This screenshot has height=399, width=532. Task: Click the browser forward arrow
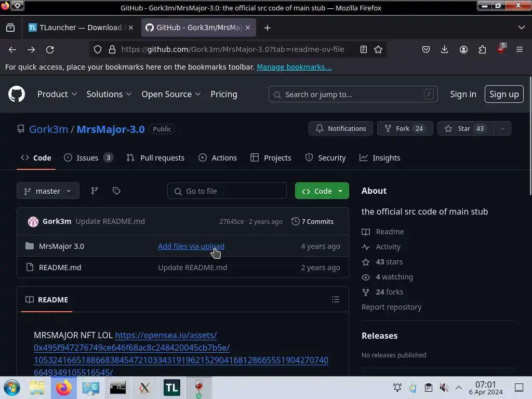click(31, 49)
